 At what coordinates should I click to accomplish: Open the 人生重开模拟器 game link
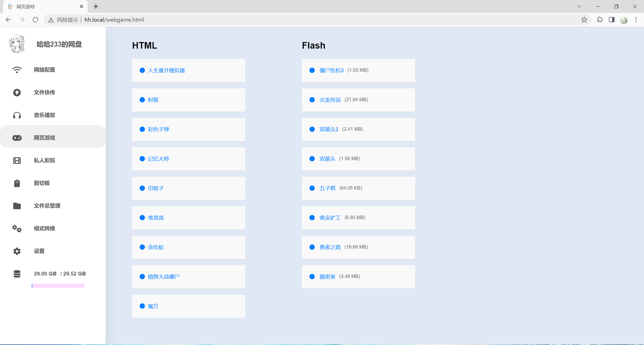(166, 71)
